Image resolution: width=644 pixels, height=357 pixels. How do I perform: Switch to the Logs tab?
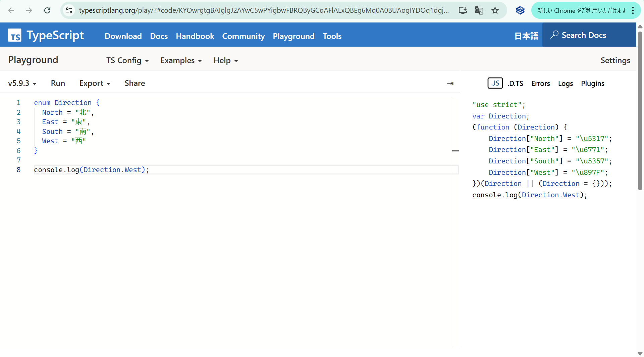click(x=565, y=84)
